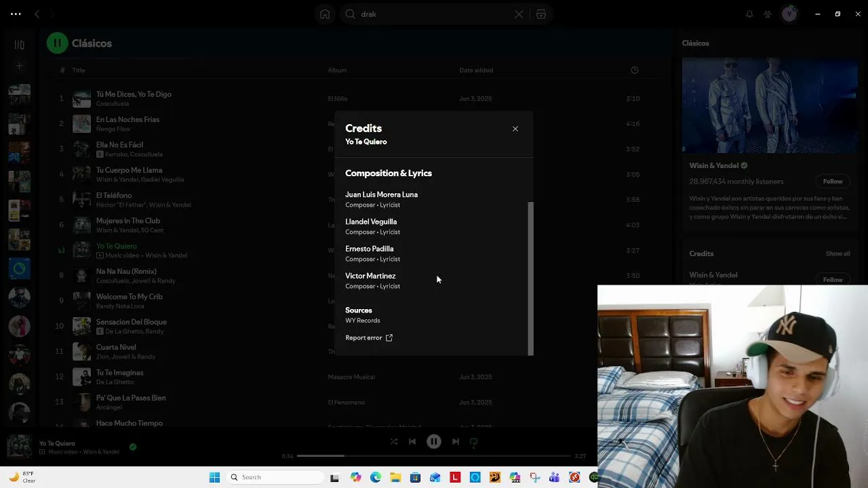The image size is (868, 488).
Task: Open Wisin & Yandel artist image
Action: [x=770, y=105]
